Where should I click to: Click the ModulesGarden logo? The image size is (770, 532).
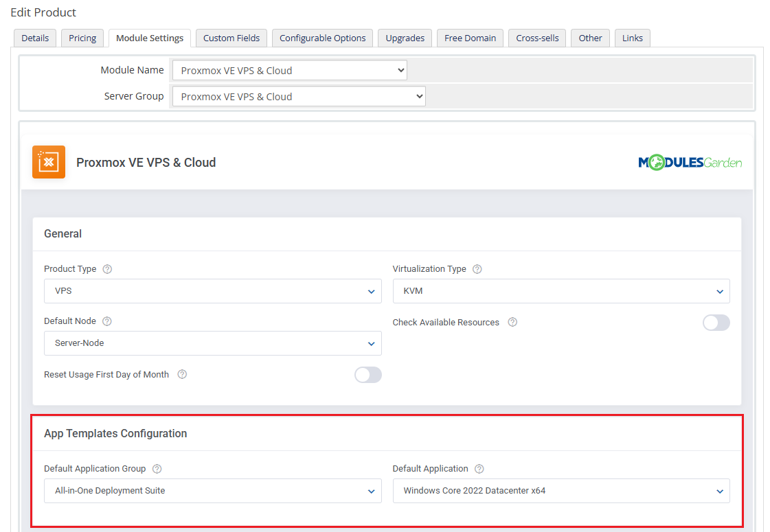(x=690, y=163)
